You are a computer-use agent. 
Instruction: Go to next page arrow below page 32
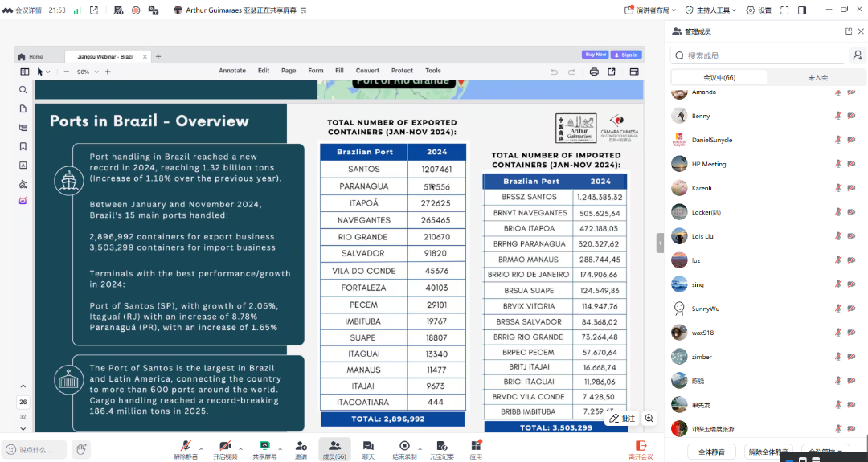[23, 428]
